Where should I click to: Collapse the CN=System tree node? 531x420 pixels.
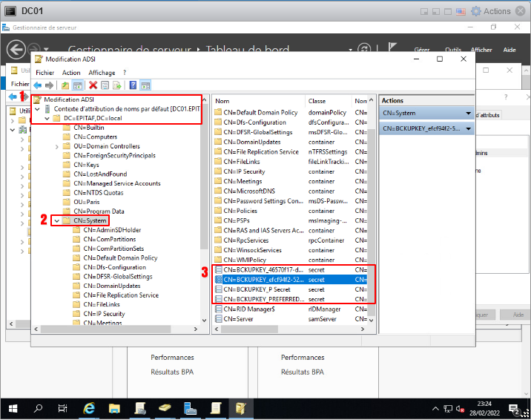coord(57,221)
